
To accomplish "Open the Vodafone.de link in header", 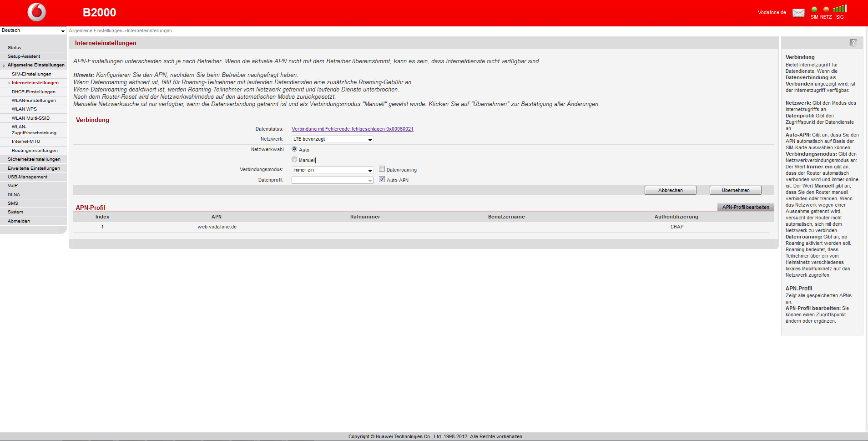I will pos(772,13).
